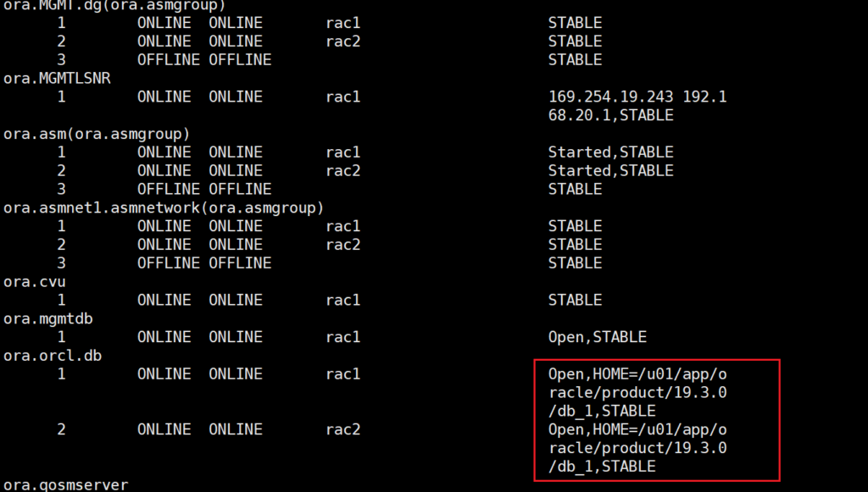
Task: Click rac1 server in ora.orcl.db instance 1
Action: (x=342, y=373)
